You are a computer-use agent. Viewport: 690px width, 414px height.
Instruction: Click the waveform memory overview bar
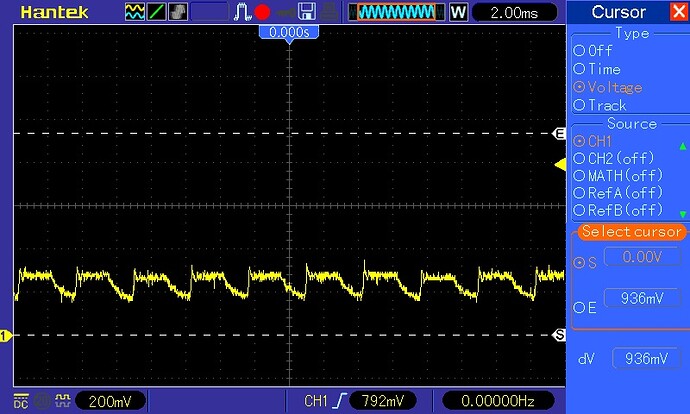pos(396,12)
